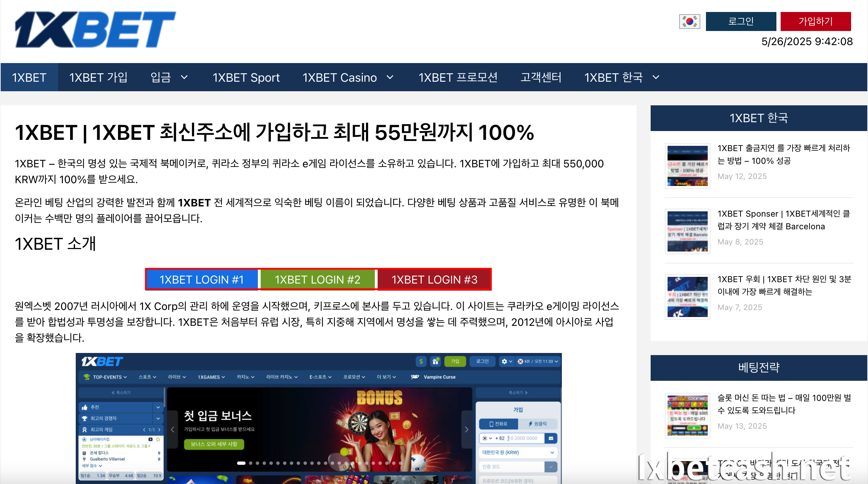Screen dimensions: 868x484
Task: Click the 로그인 button
Action: click(x=741, y=21)
